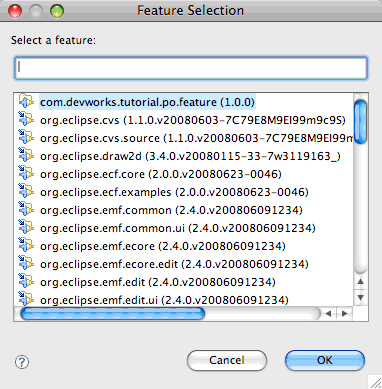Select com.devworks.tutorial.po.feature (1.0.0)

tap(147, 102)
